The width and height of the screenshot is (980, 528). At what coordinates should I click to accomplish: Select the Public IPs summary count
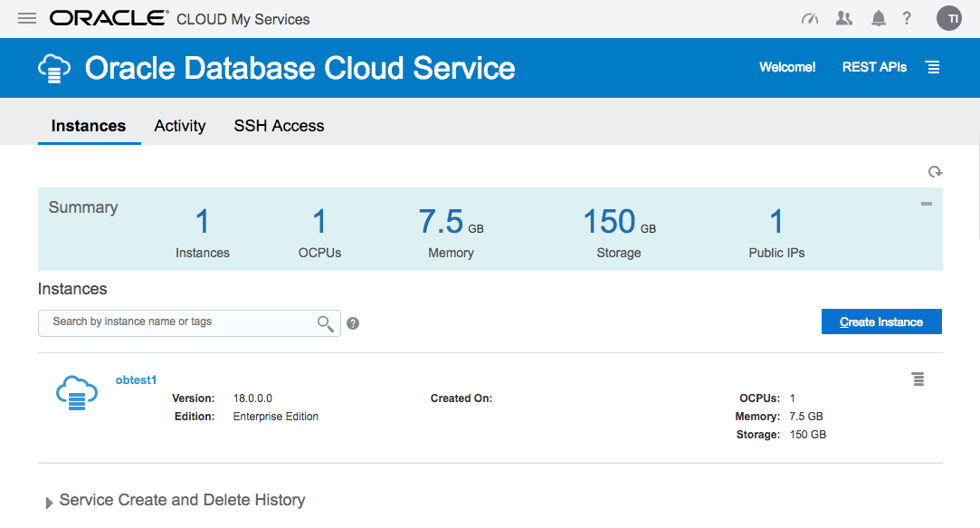pyautogui.click(x=776, y=222)
